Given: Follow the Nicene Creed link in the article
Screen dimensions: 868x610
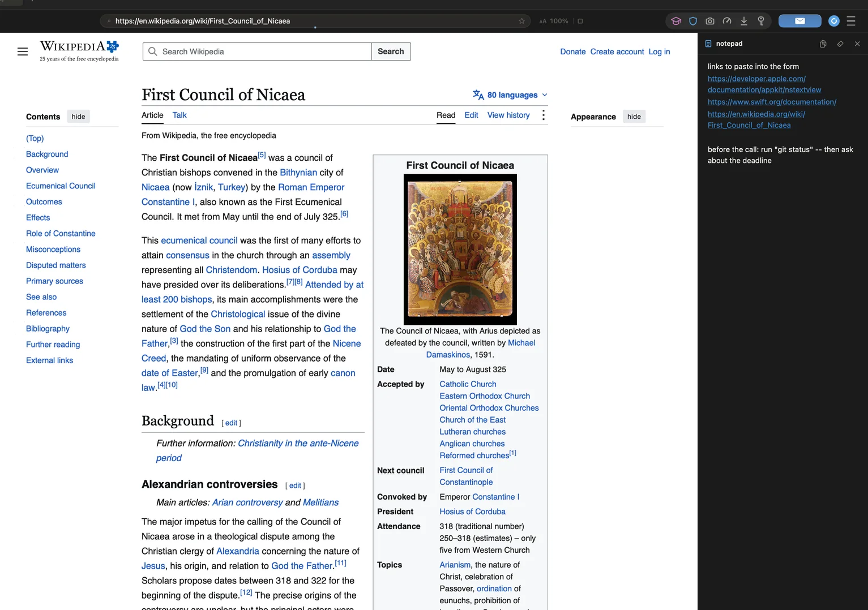Looking at the screenshot, I should point(347,343).
